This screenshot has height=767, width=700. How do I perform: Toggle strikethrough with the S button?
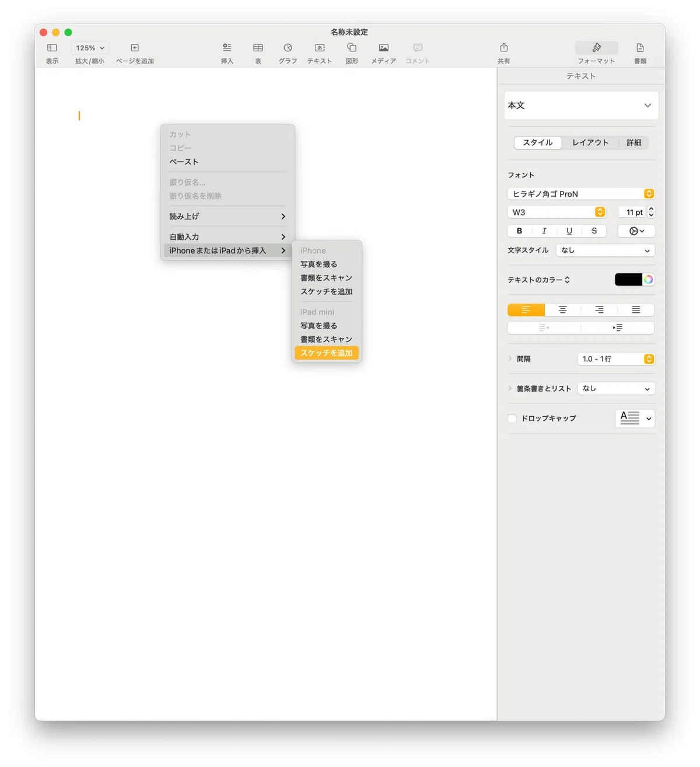(594, 231)
